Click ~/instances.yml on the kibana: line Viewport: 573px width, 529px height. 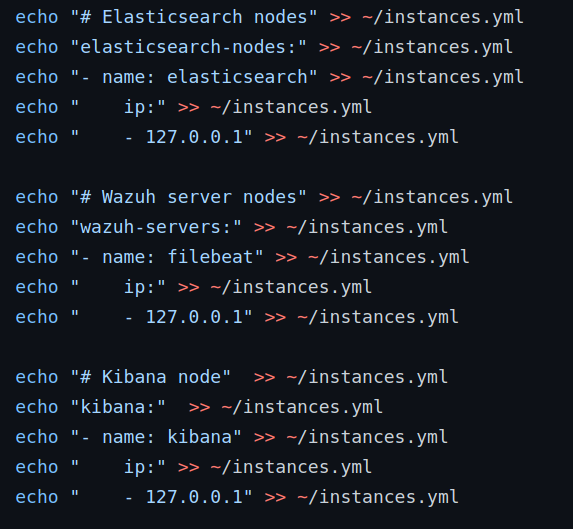point(302,407)
